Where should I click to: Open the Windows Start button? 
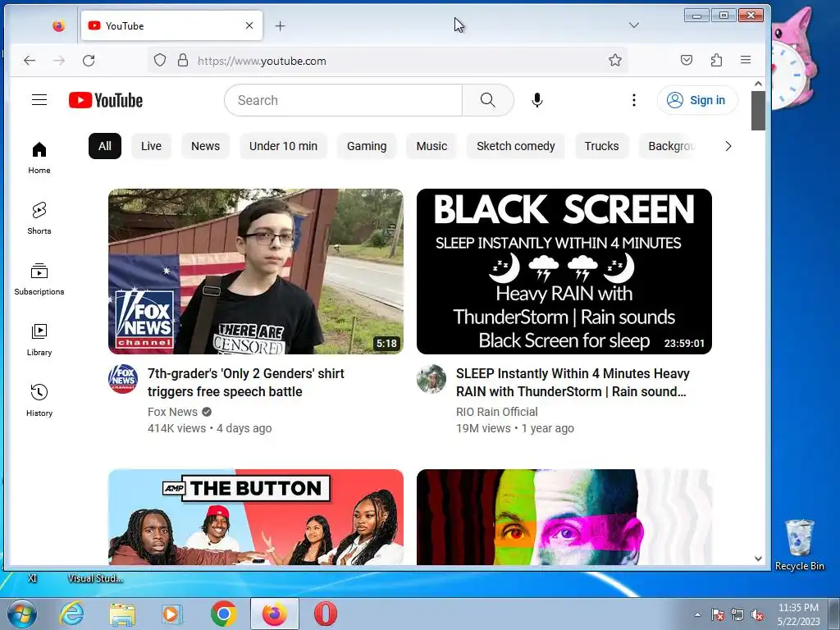pos(21,614)
